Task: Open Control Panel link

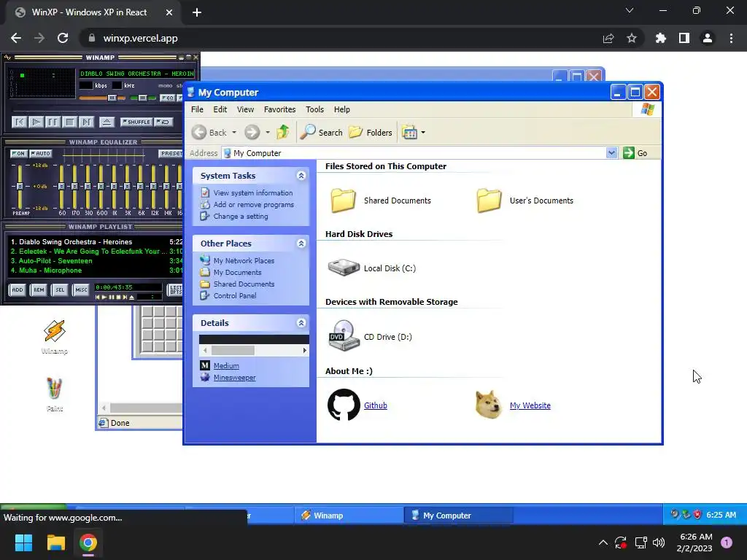Action: point(234,296)
